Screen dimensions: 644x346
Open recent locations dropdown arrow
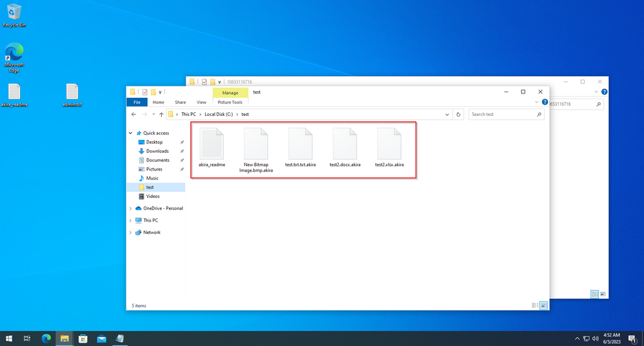coord(153,115)
